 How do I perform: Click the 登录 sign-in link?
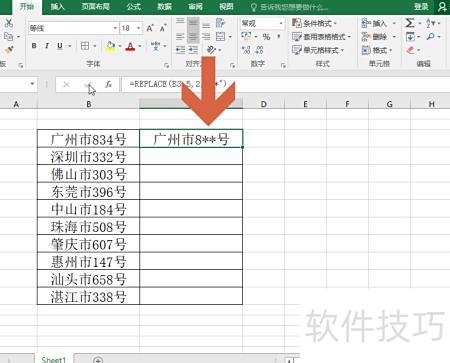(x=421, y=7)
